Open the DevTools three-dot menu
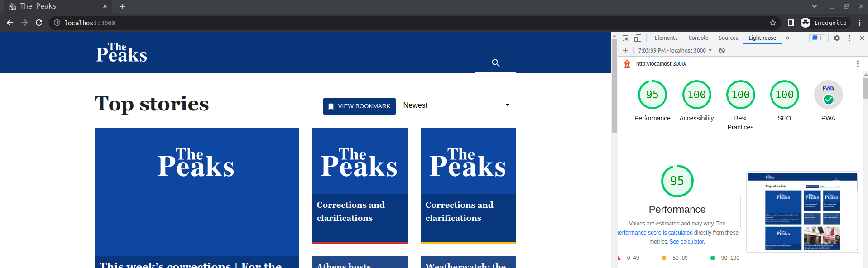868x268 pixels. [849, 38]
